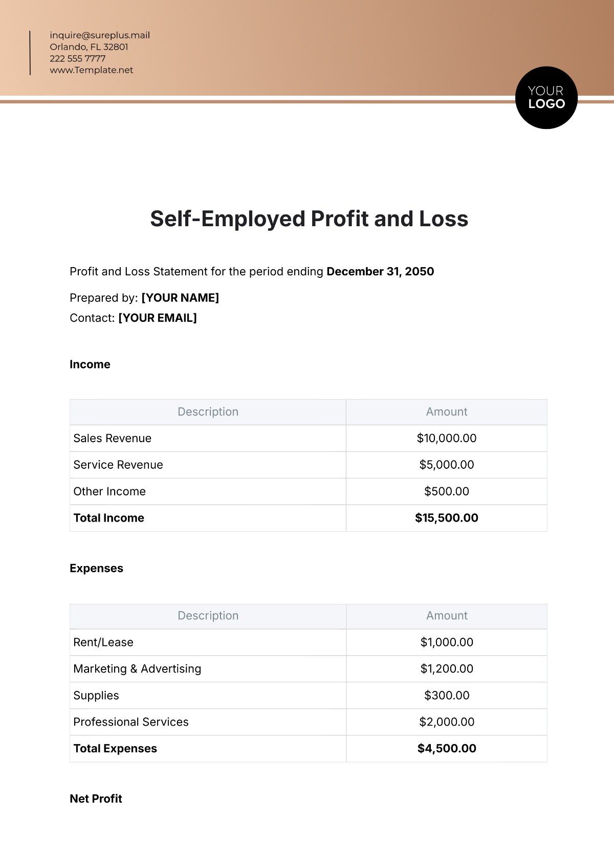Select the Sales Revenue amount $10,000.00
The width and height of the screenshot is (614, 868).
(x=447, y=438)
